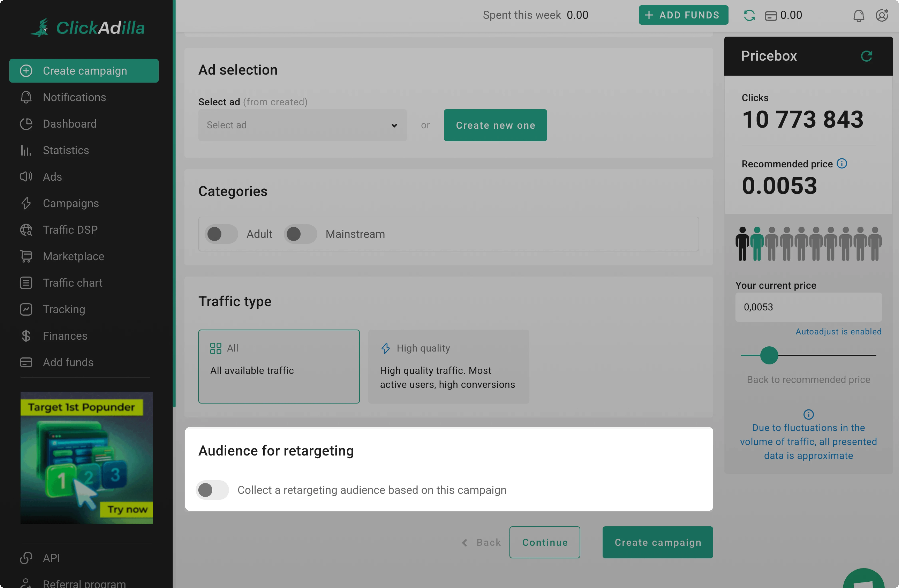Open Traffic DSP from the sidebar

(x=70, y=230)
